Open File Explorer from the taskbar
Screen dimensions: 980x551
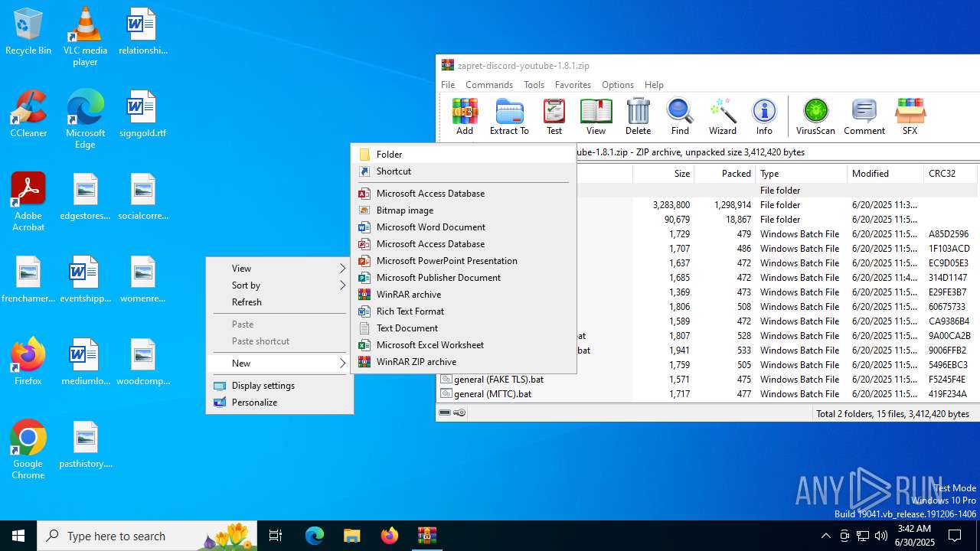(x=351, y=536)
